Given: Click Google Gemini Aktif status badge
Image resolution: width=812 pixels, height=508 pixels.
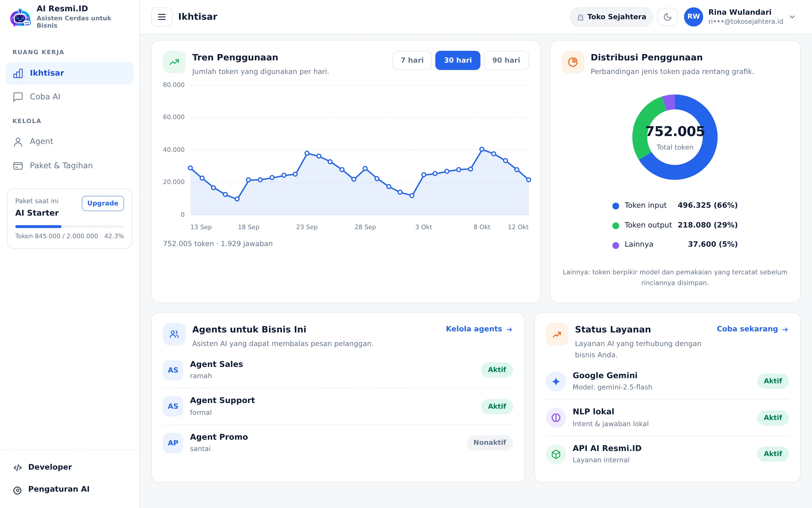Looking at the screenshot, I should (x=773, y=381).
